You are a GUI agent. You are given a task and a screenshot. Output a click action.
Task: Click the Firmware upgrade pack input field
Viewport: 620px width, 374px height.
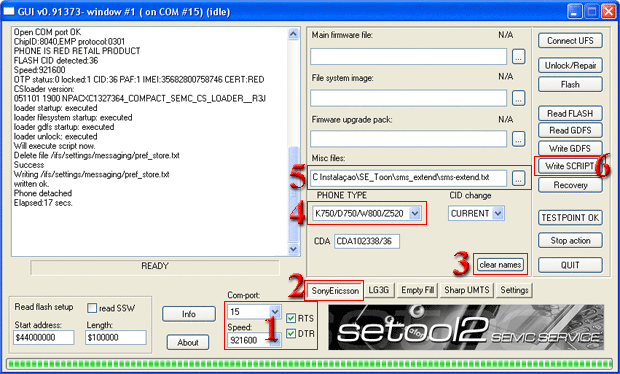pyautogui.click(x=408, y=139)
